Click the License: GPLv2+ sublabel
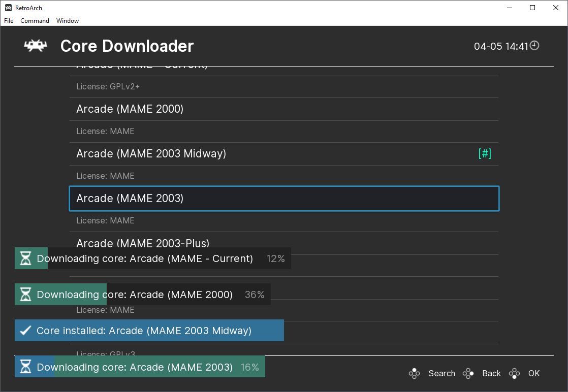This screenshot has height=392, width=568. 108,86
